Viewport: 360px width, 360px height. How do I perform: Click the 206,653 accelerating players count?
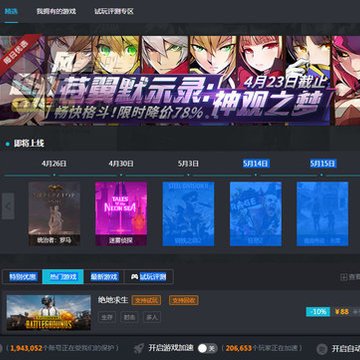pos(239,348)
